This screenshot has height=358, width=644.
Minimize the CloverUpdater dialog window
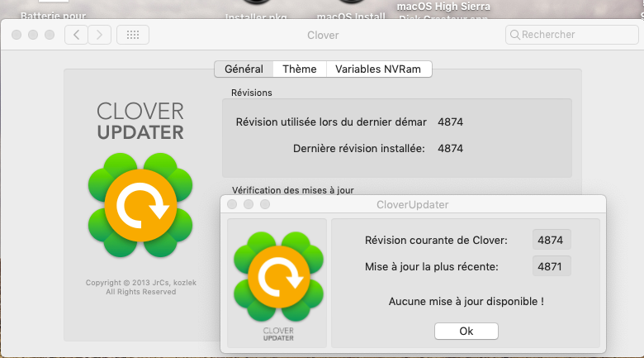pyautogui.click(x=249, y=204)
